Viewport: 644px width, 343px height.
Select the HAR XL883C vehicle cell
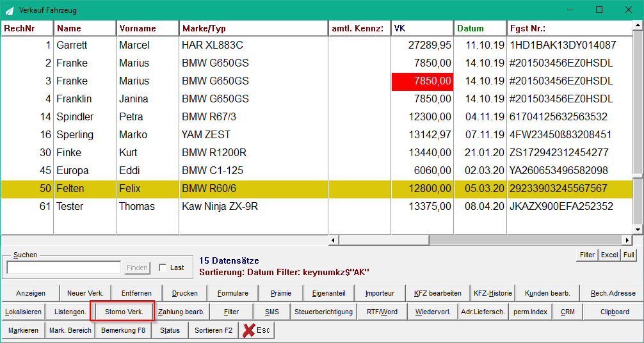pyautogui.click(x=254, y=45)
